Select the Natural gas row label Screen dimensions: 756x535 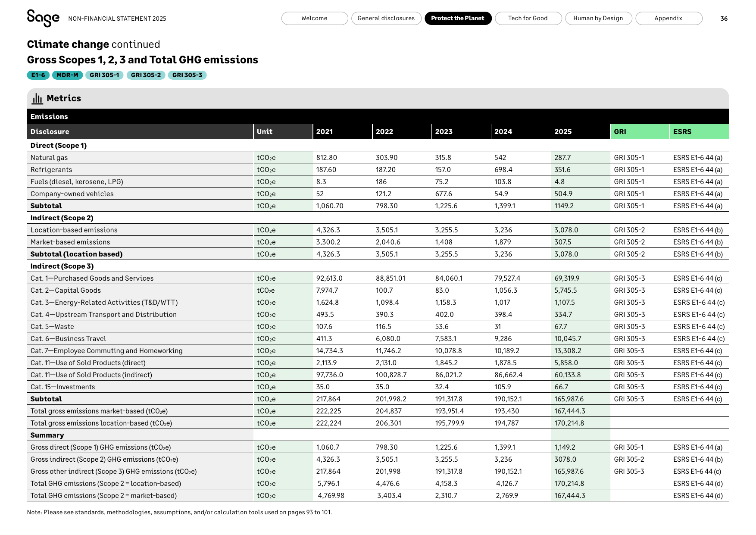(x=49, y=158)
